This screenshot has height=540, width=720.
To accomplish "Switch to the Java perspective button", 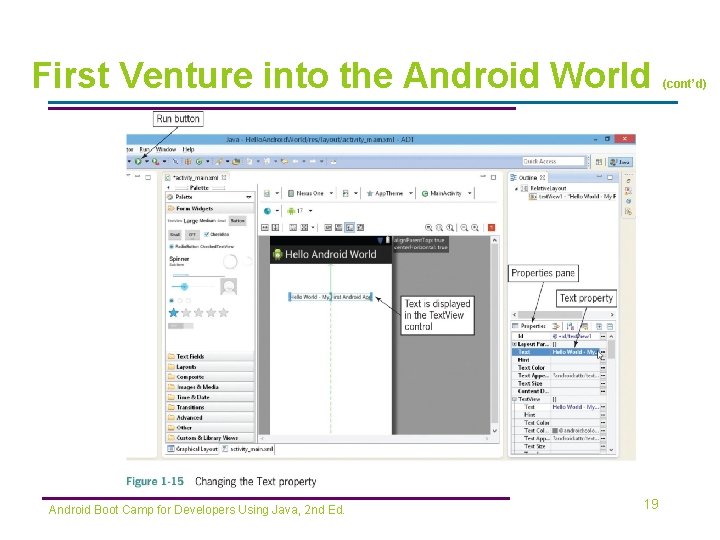I will point(621,162).
